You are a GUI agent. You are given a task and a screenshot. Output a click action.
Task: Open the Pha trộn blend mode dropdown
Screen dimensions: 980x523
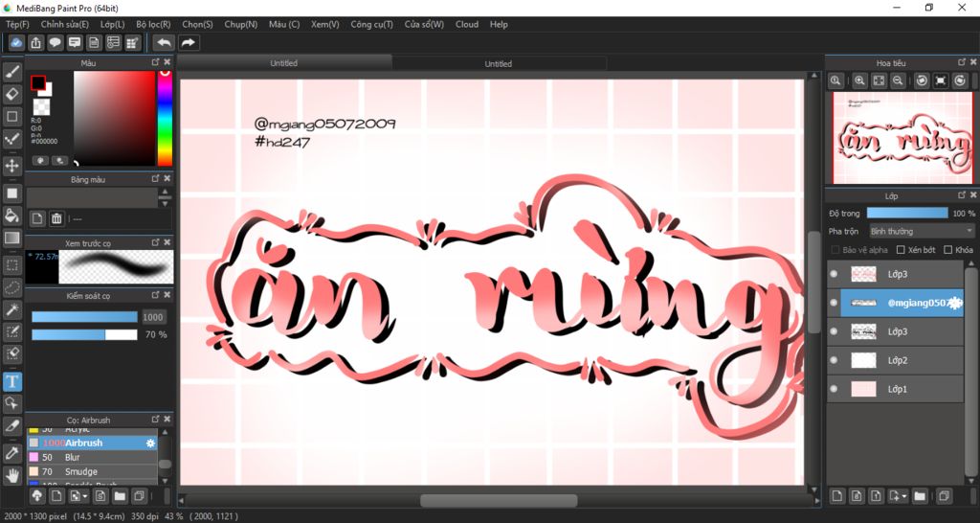[x=922, y=232]
